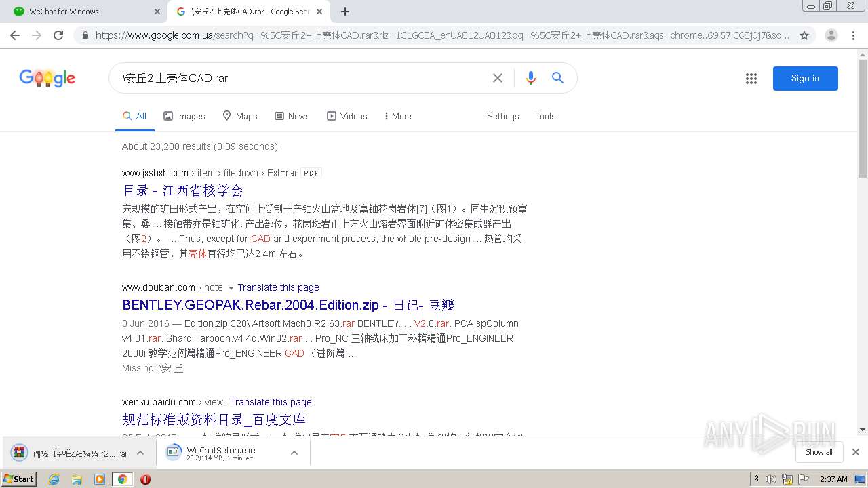Open the volume speaker tray icon
Image resolution: width=868 pixels, height=488 pixels.
click(771, 479)
